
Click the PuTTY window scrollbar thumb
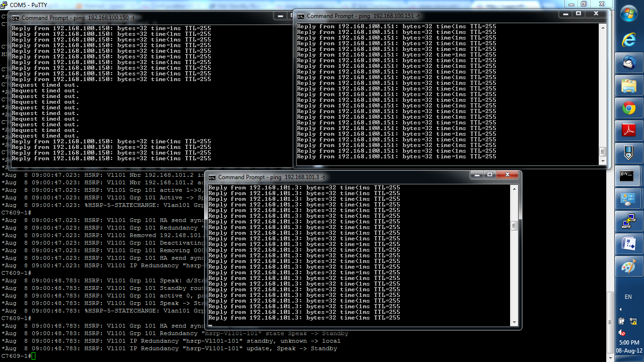pos(611,323)
